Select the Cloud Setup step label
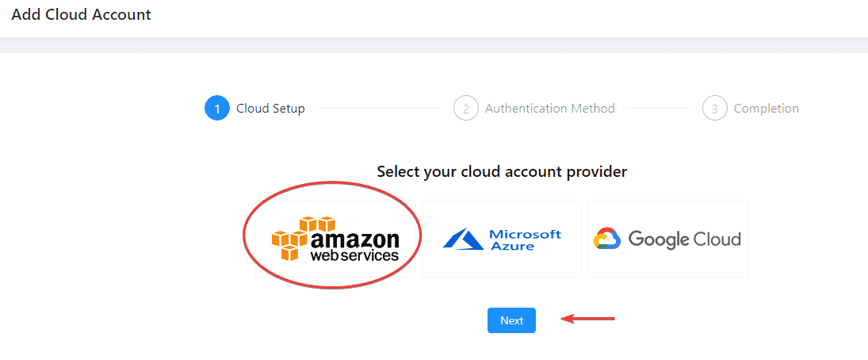Image resolution: width=868 pixels, height=360 pixels. coord(270,108)
